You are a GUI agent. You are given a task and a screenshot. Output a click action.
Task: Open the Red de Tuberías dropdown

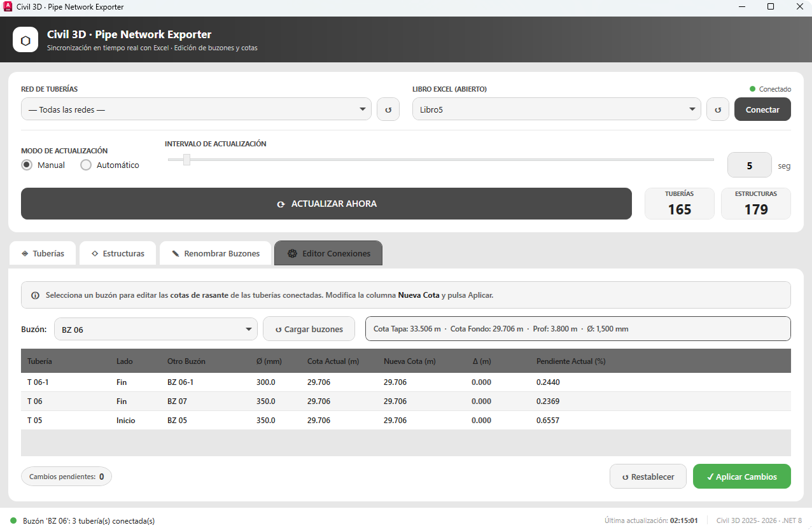pyautogui.click(x=196, y=109)
